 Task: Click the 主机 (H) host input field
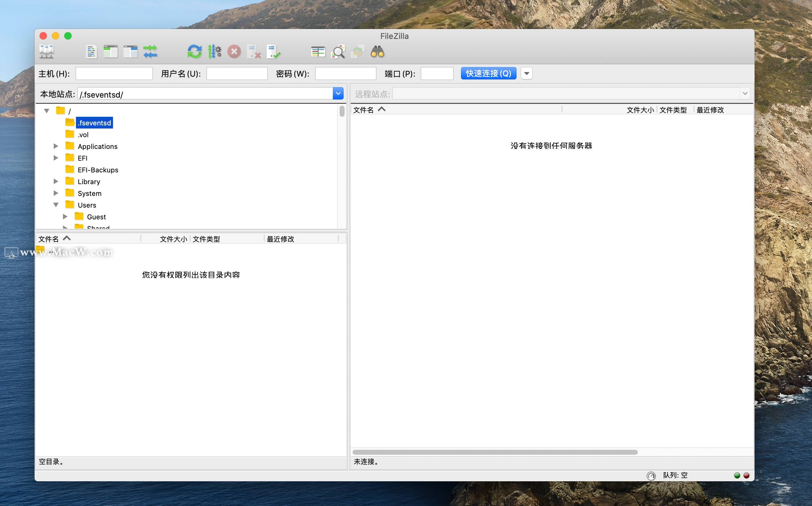pos(114,73)
